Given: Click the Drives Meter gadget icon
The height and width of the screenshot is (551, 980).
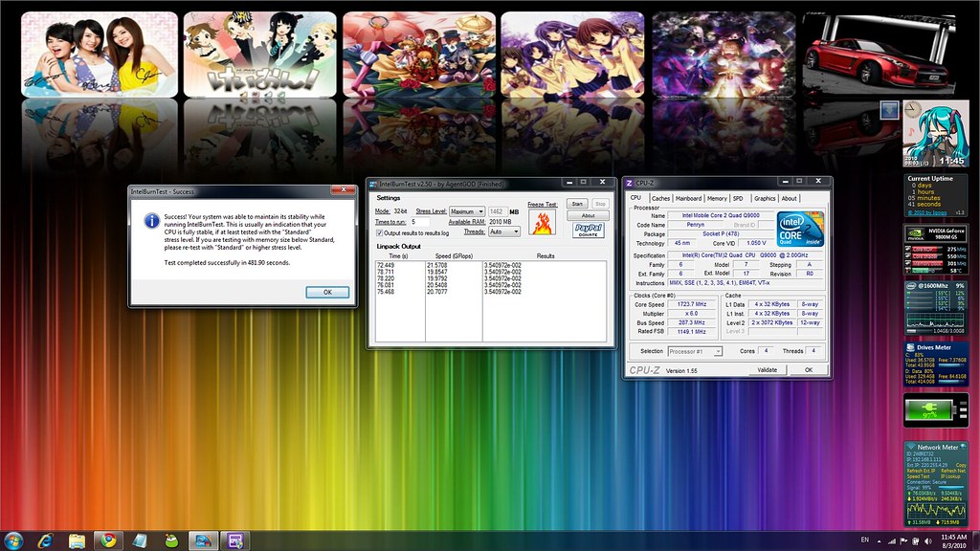Looking at the screenshot, I should coord(910,347).
